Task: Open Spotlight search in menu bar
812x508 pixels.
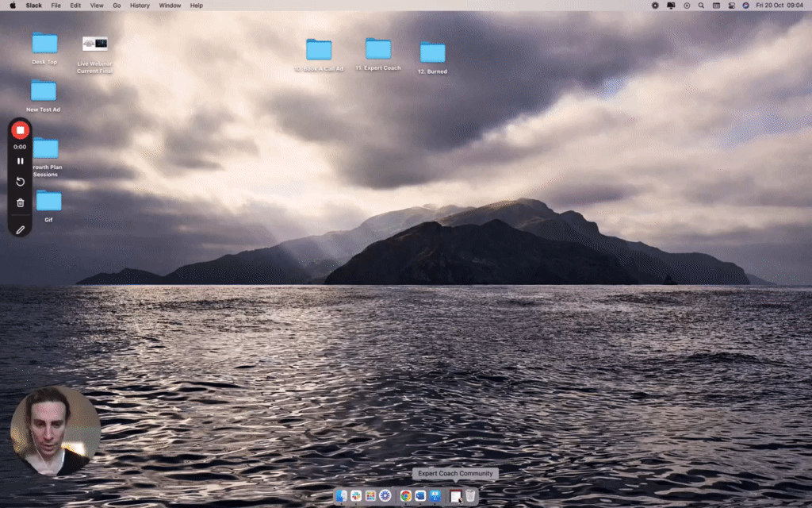Action: (701, 6)
